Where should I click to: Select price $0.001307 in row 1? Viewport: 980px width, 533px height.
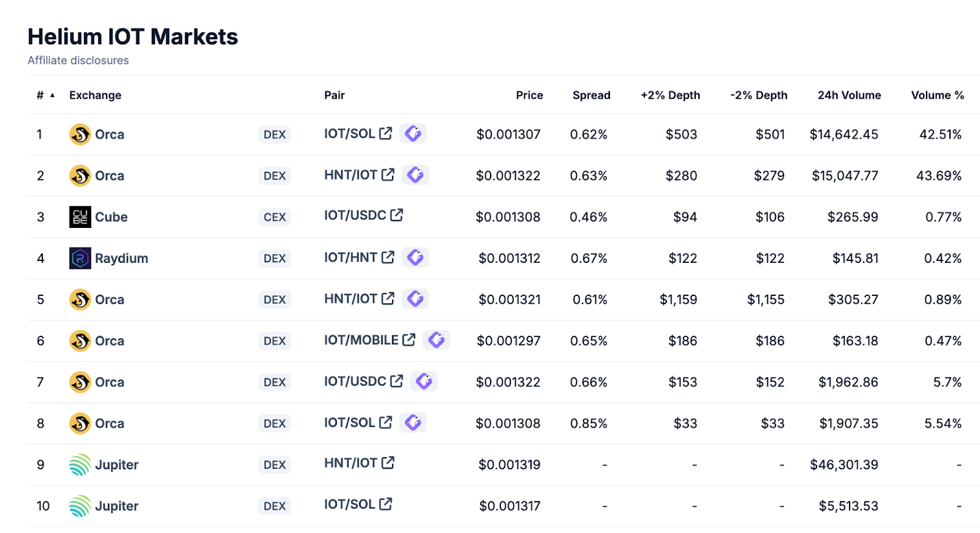508,134
